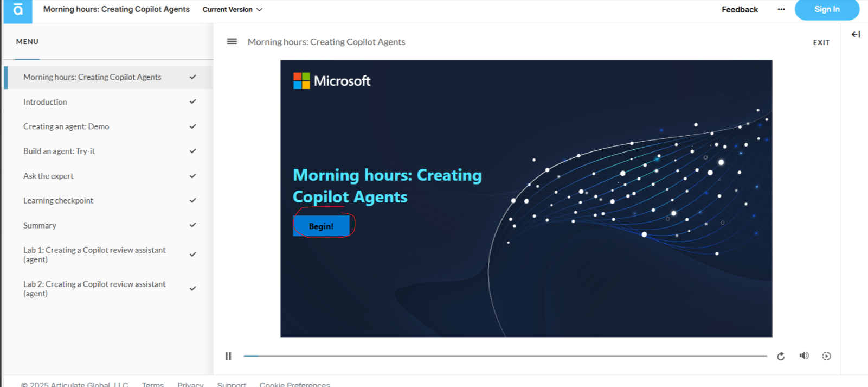Open the Privacy footer link
868x387 pixels.
(x=190, y=384)
